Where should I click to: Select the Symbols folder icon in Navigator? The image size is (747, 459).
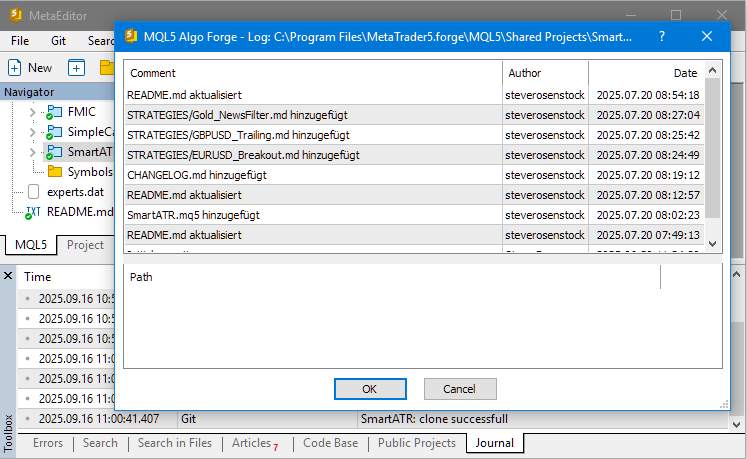click(x=55, y=172)
